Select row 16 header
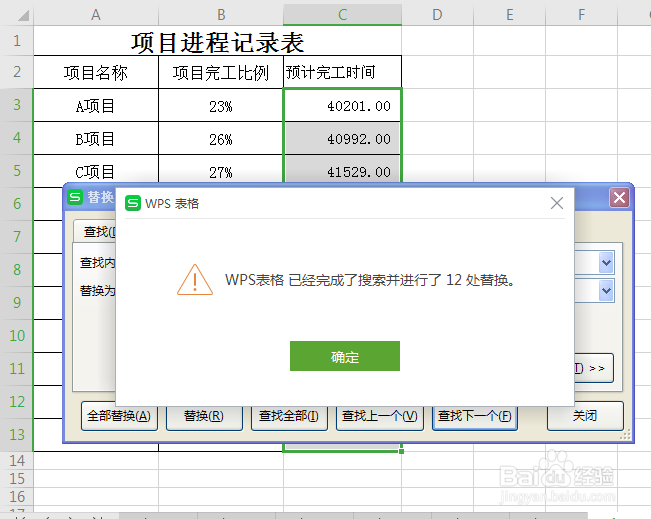The height and width of the screenshot is (519, 651). coord(17,497)
